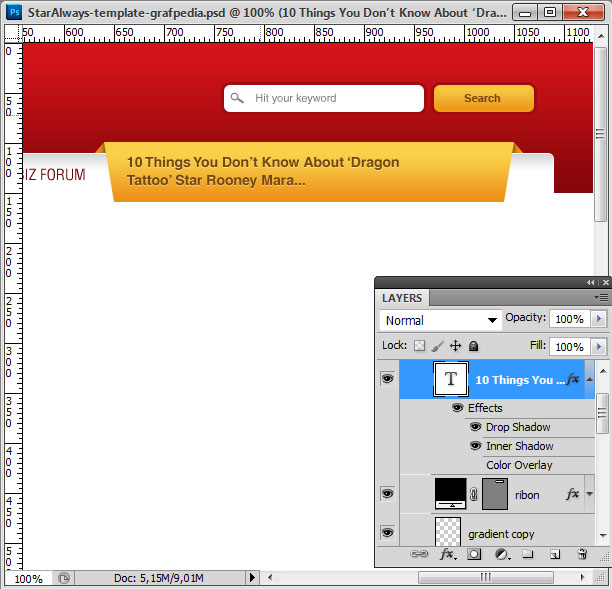Image resolution: width=612 pixels, height=589 pixels.
Task: Click the horizontal scrollbar left arrow
Action: 270,577
